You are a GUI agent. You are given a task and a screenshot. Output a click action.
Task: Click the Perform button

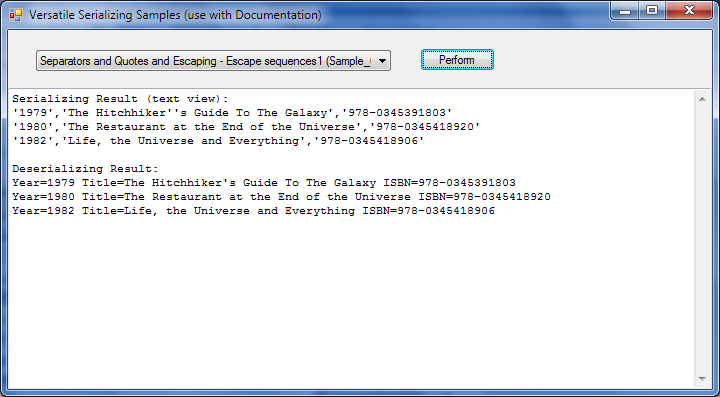pos(457,60)
